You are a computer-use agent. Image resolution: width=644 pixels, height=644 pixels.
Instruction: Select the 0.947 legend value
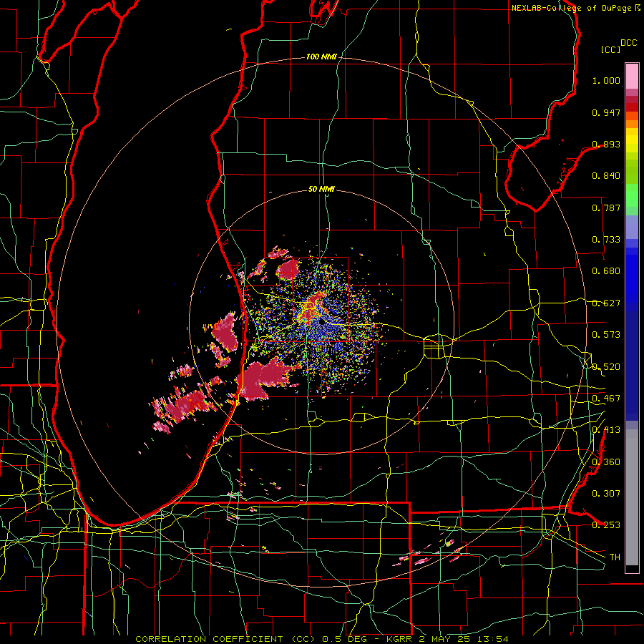pos(606,112)
